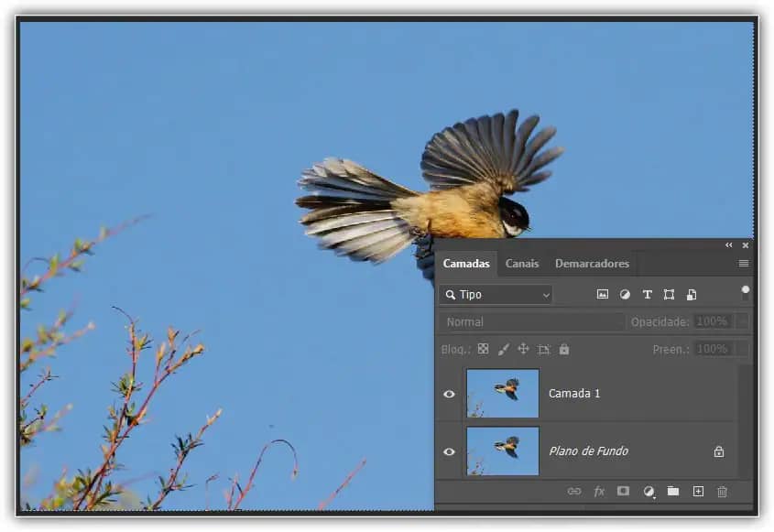774x532 pixels.
Task: Open the Layers panel options menu
Action: point(744,264)
